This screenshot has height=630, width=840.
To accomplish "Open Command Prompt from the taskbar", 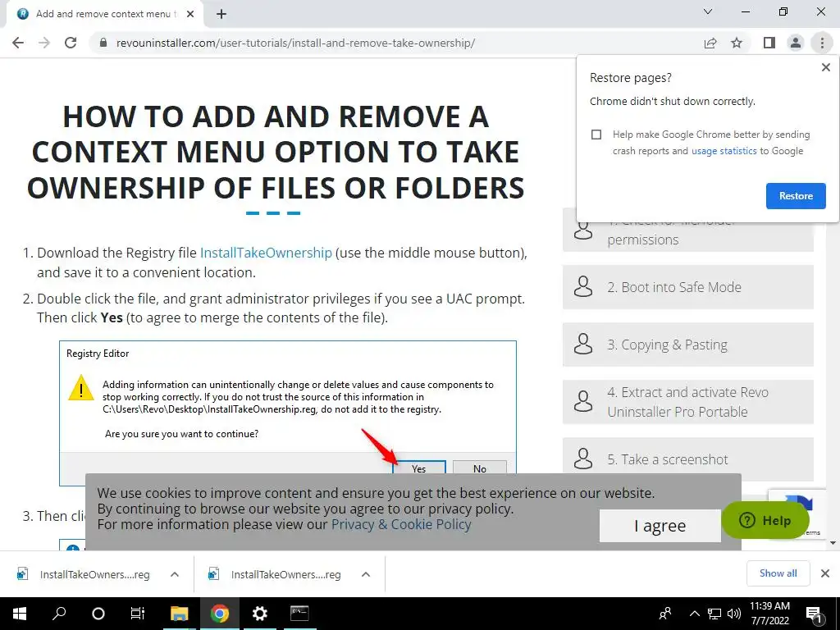I will (x=299, y=614).
